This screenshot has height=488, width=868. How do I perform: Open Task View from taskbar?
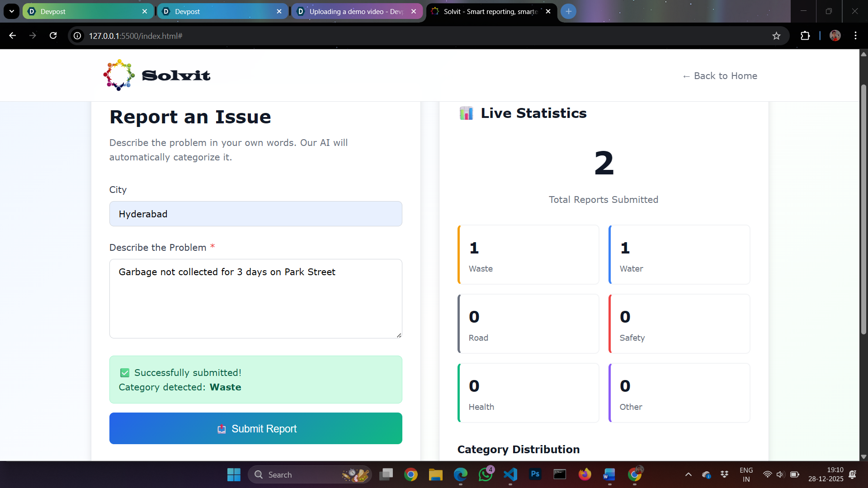386,474
